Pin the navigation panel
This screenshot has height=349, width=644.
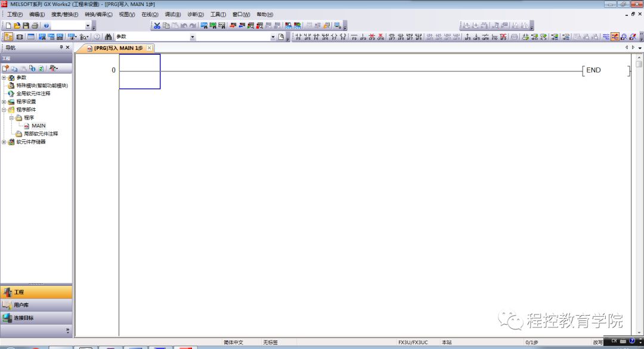(61, 47)
